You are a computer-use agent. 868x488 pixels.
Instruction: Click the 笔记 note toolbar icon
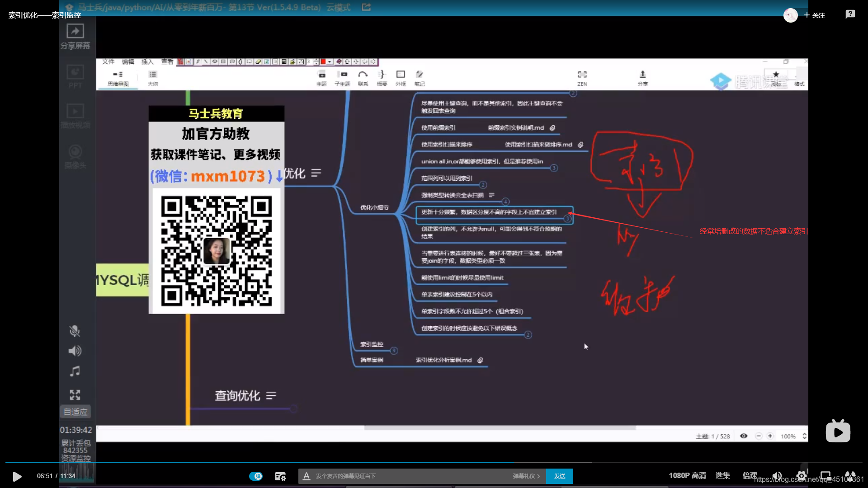420,78
